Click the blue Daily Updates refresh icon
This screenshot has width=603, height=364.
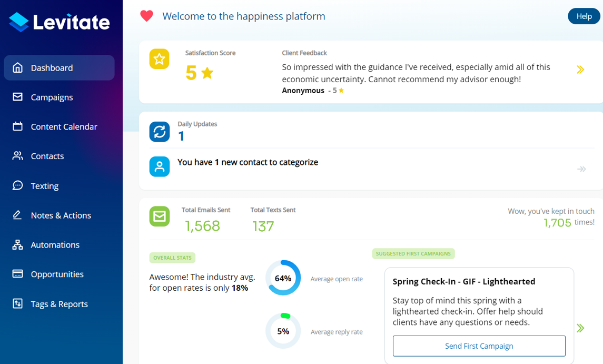[159, 132]
